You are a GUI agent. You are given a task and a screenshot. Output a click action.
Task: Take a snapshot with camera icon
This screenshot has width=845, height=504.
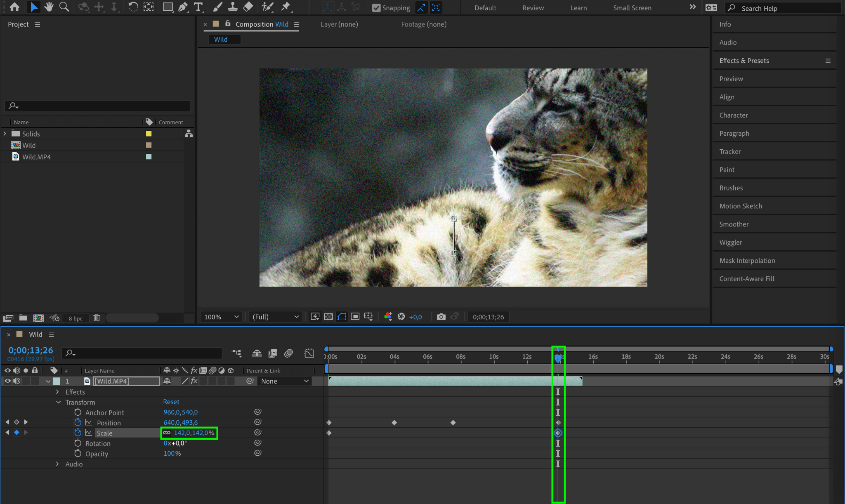pyautogui.click(x=441, y=317)
